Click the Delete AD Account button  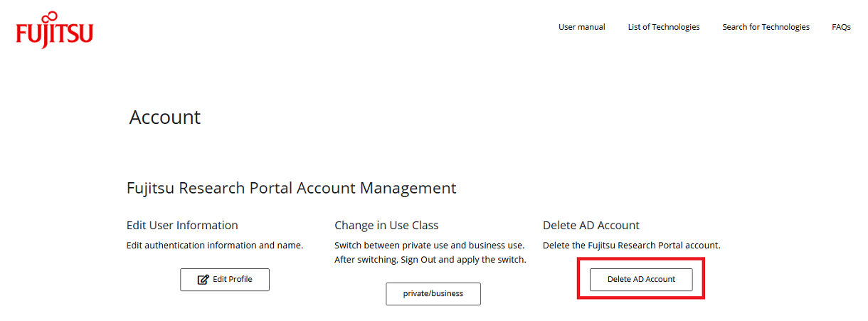(x=641, y=279)
